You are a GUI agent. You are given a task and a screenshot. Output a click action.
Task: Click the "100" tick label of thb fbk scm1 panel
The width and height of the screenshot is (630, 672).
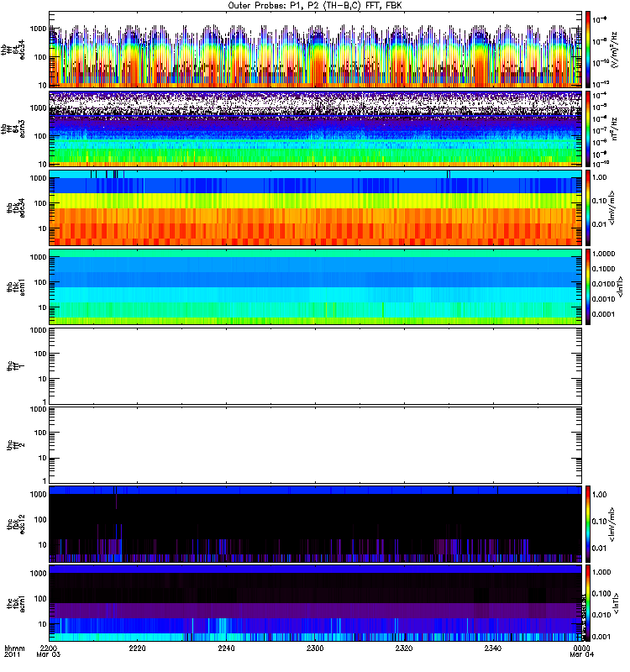click(x=40, y=282)
